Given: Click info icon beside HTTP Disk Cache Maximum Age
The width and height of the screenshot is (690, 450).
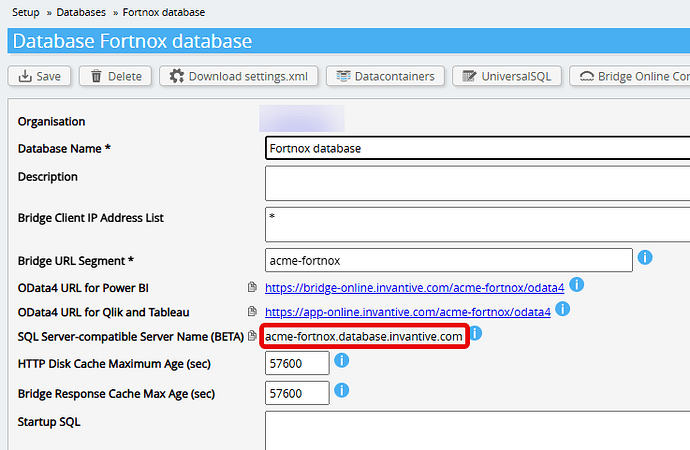Looking at the screenshot, I should click(342, 361).
